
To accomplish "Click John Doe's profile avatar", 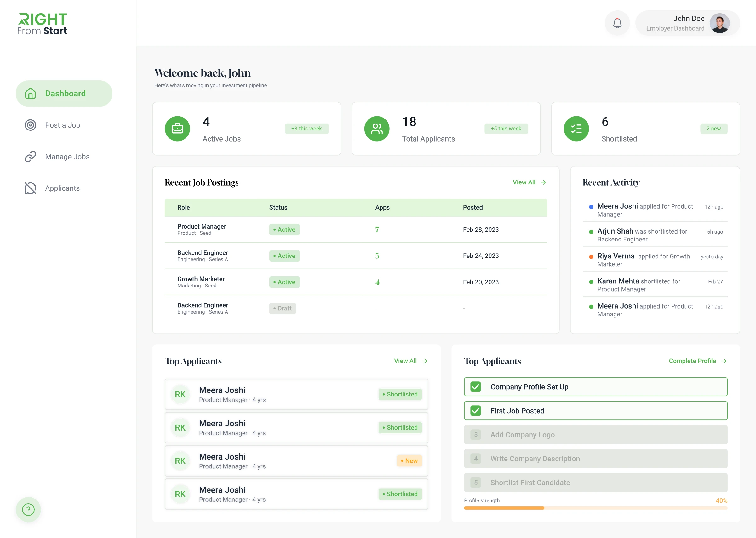I will [719, 23].
